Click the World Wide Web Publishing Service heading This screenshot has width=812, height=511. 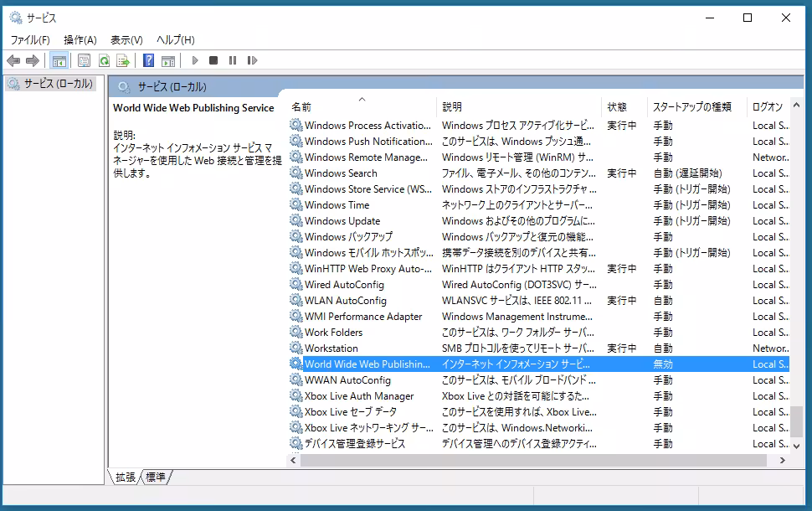click(x=193, y=108)
